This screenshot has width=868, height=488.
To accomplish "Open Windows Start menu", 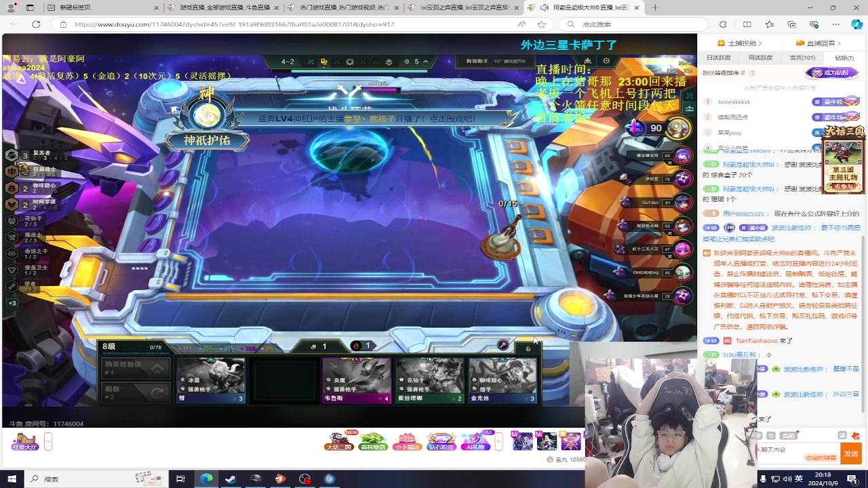I will point(12,479).
